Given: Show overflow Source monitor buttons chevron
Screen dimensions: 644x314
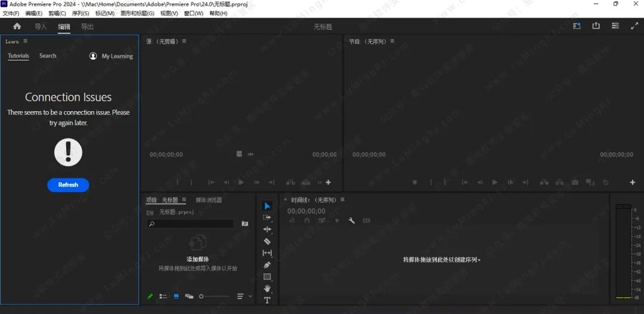Looking at the screenshot, I should (x=320, y=182).
